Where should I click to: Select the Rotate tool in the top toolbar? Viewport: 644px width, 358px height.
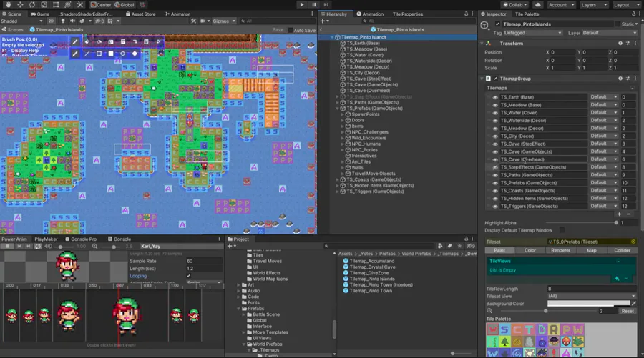click(x=32, y=4)
